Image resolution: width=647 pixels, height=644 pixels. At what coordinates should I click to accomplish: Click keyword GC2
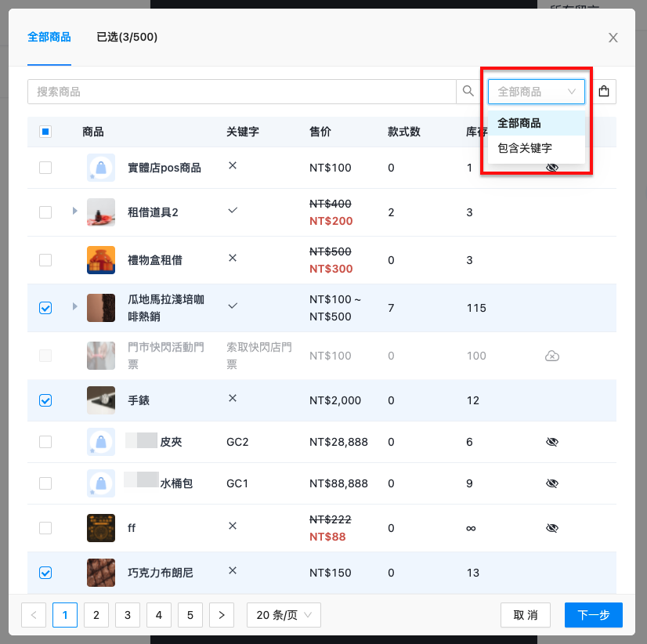point(237,442)
